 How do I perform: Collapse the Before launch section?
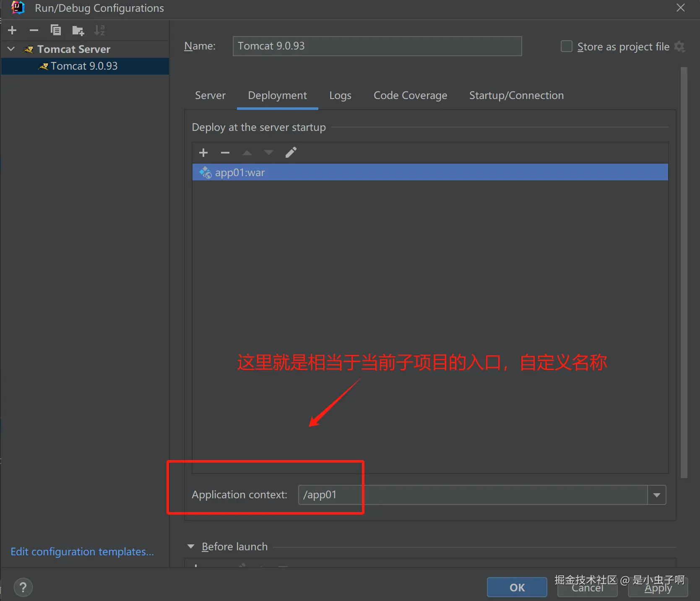pyautogui.click(x=191, y=546)
